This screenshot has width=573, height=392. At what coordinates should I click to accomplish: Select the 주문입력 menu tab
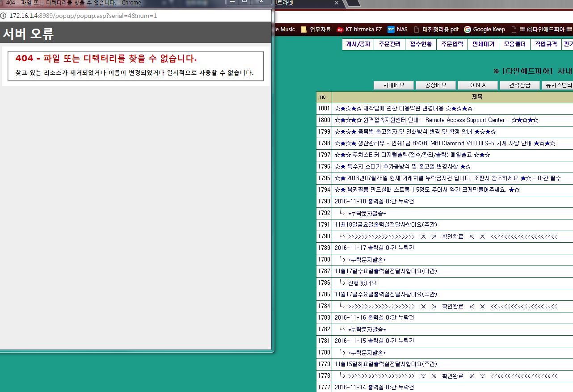click(x=452, y=44)
